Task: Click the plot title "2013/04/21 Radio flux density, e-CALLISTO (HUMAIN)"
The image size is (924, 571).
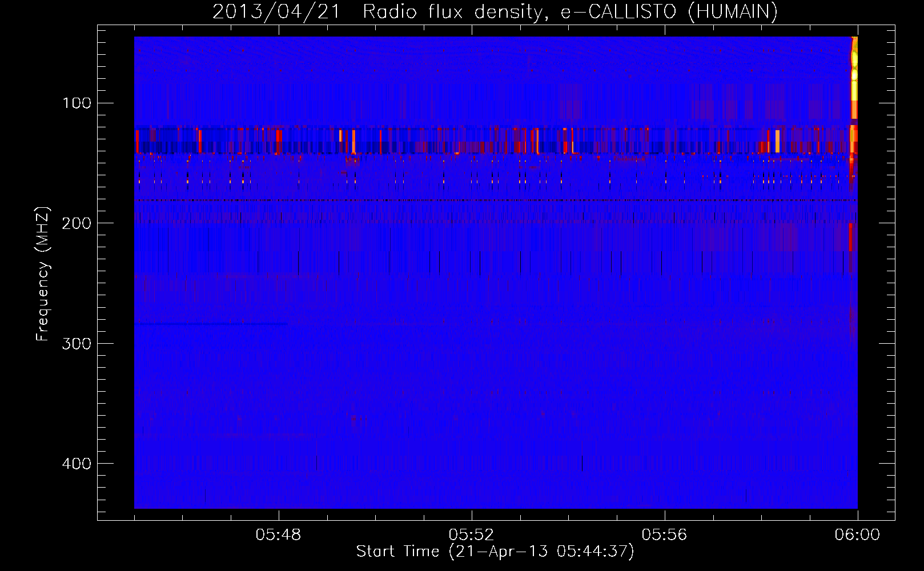Action: click(x=495, y=11)
